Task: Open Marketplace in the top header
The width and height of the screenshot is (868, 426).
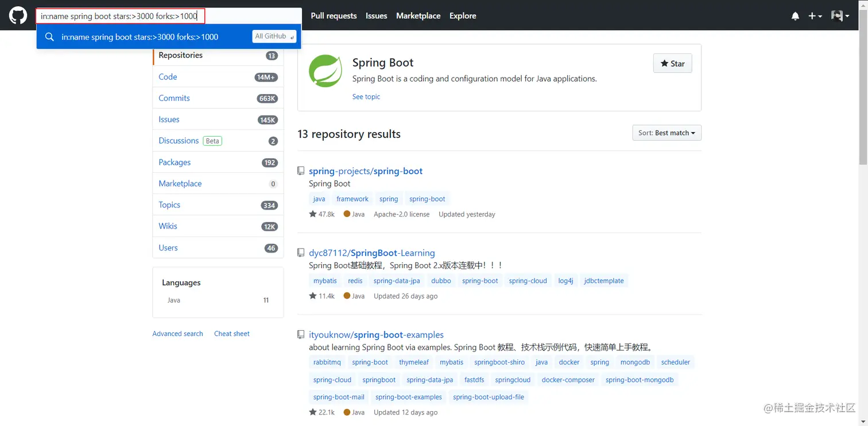Action: (x=418, y=16)
